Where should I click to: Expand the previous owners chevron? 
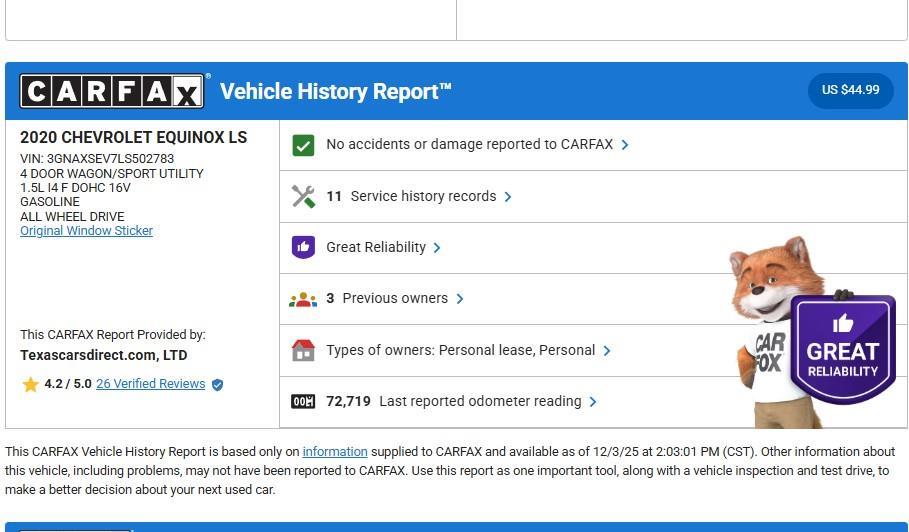(x=460, y=299)
